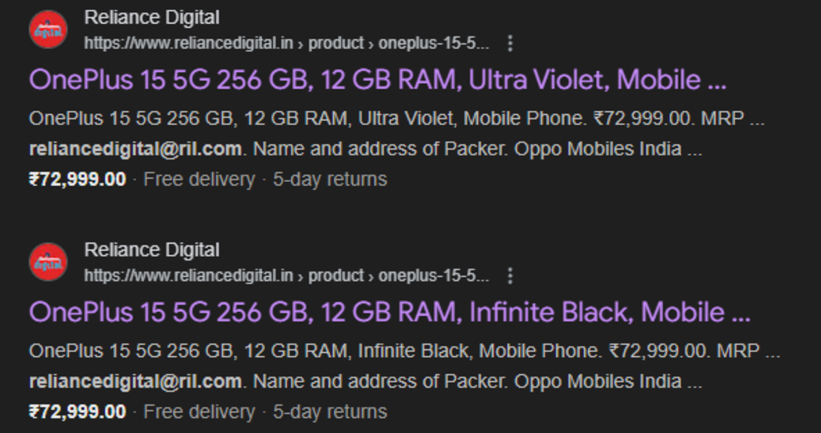Click the Reliance Digital site name above Ultra Violet result

(x=151, y=18)
